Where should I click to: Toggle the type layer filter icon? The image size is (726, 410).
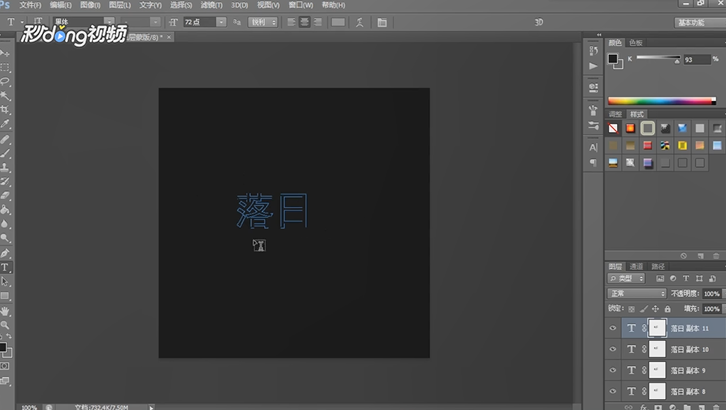pos(686,278)
